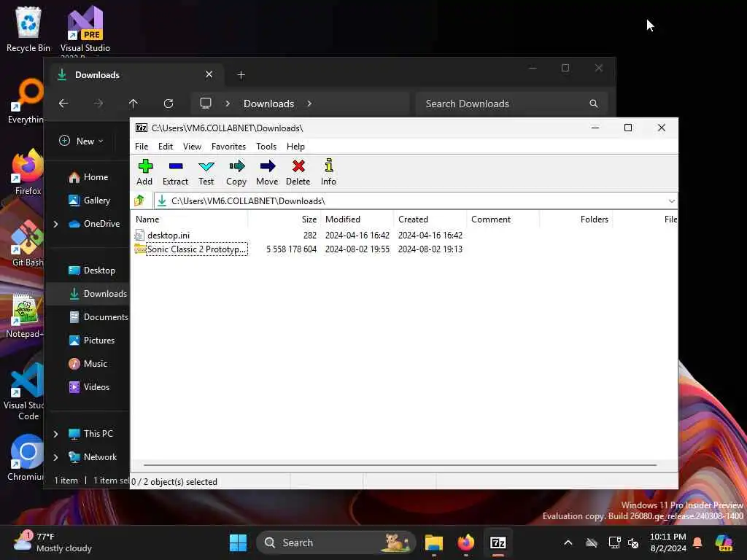This screenshot has width=747, height=560.
Task: Click the taskbar Search box
Action: point(336,542)
